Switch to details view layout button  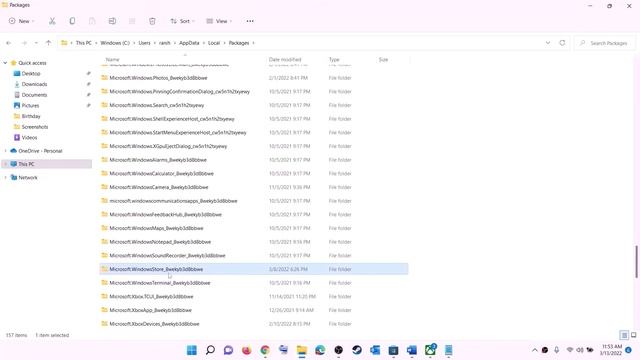point(624,335)
